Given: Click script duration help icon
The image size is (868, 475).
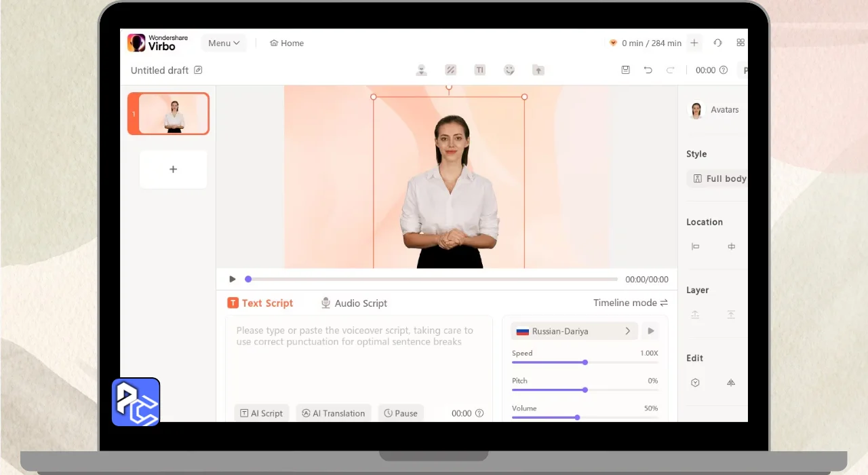Looking at the screenshot, I should [x=479, y=413].
